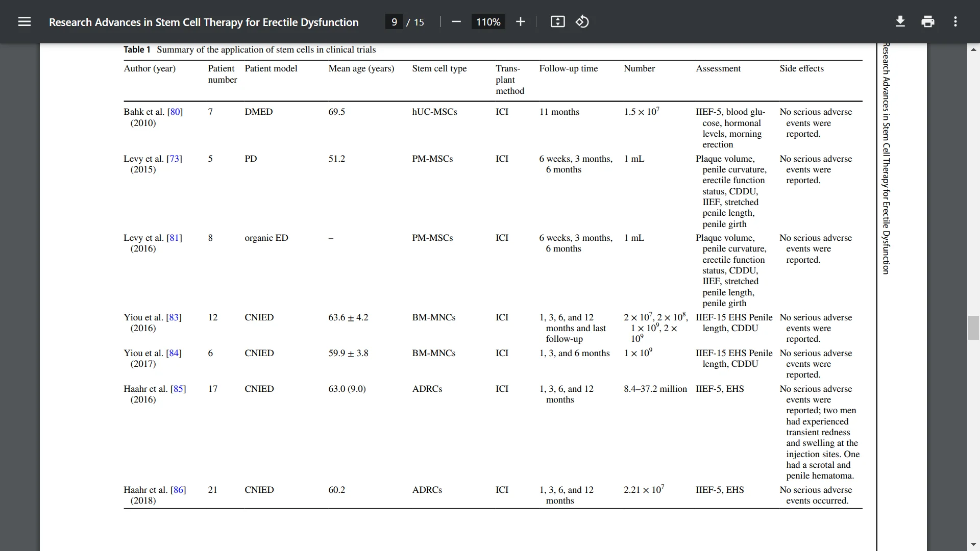Print the document
This screenshot has height=551, width=980.
pyautogui.click(x=928, y=21)
